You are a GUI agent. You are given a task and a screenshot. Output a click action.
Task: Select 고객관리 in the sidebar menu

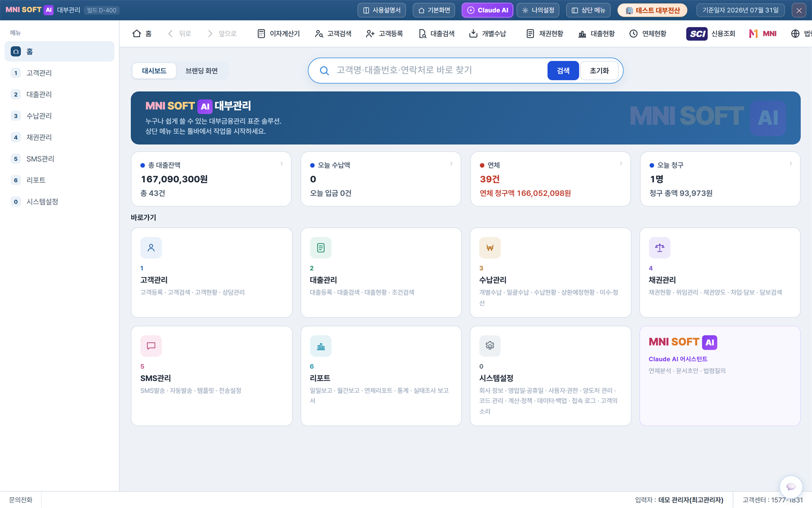pos(59,73)
